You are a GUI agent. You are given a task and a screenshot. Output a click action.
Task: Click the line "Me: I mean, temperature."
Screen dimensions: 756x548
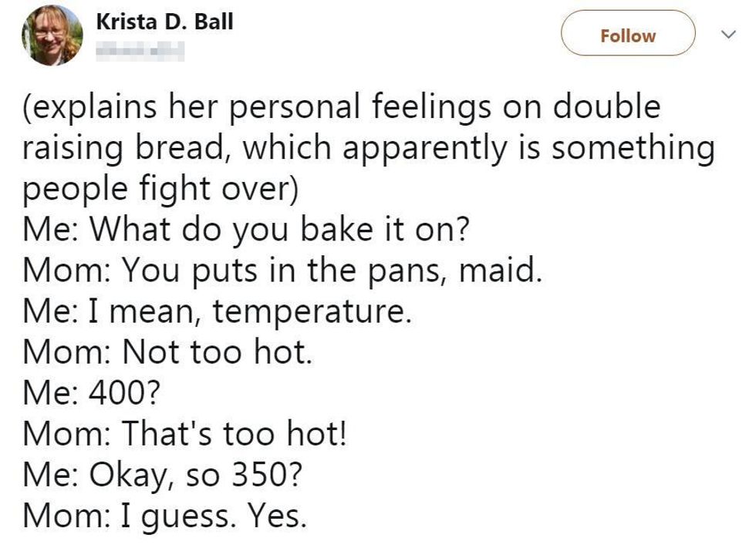[x=217, y=311]
